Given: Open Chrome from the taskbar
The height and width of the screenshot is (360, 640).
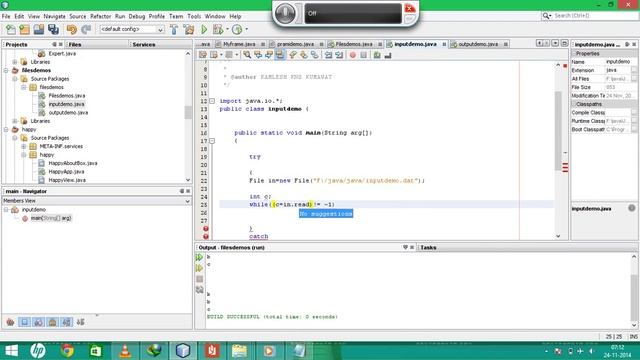Looking at the screenshot, I should [67, 351].
